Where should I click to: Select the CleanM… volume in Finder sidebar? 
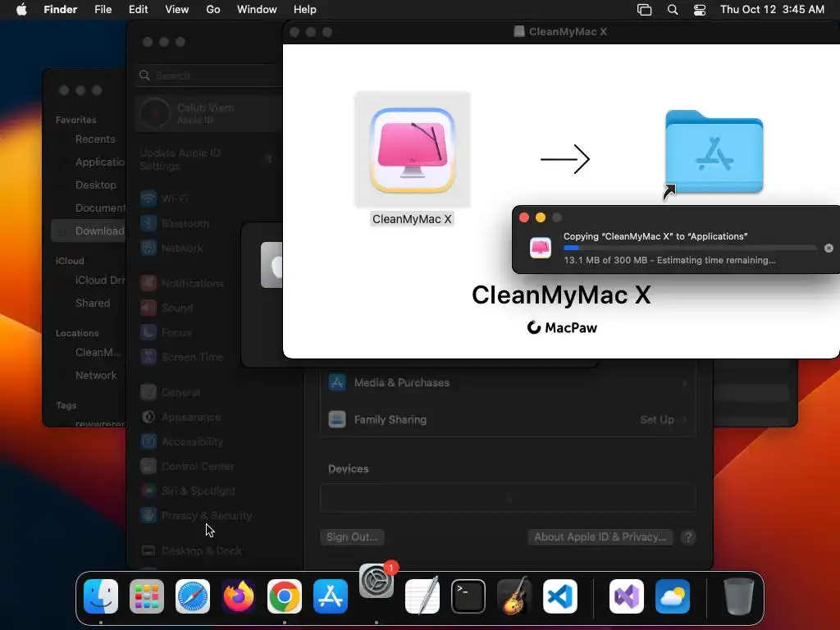click(98, 353)
